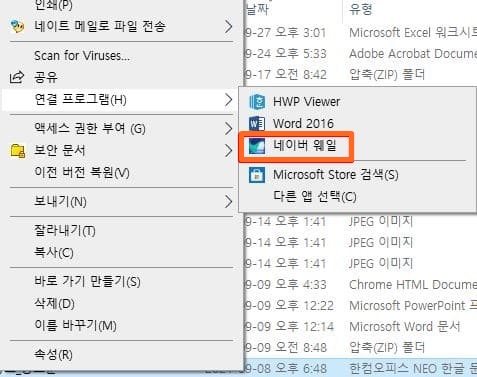This screenshot has width=477, height=377.
Task: Choose 복사(C)
Action: click(x=54, y=252)
